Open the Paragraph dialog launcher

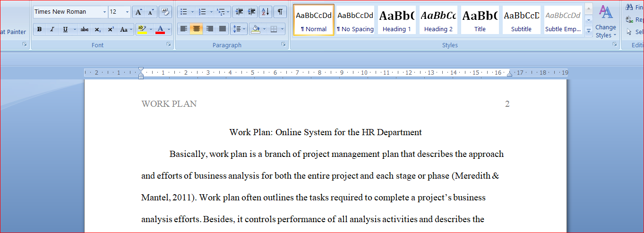click(284, 44)
